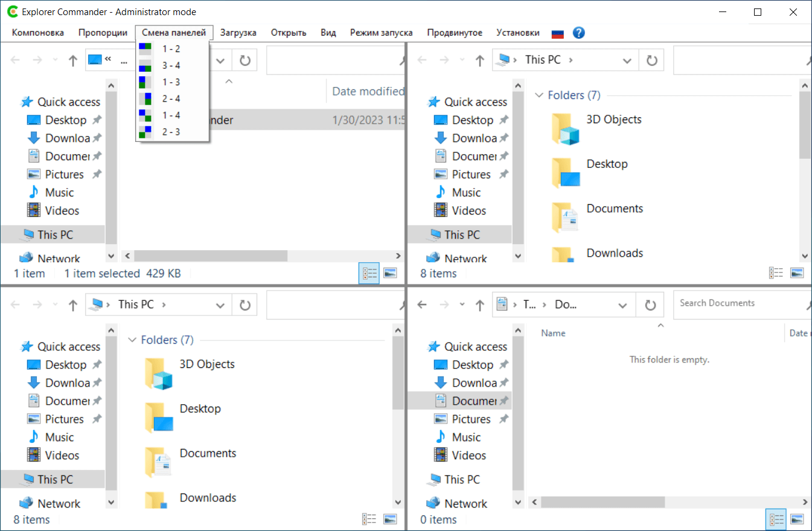The height and width of the screenshot is (531, 812).
Task: Collapse the Folders (7) group in top-right pane
Action: coord(539,95)
